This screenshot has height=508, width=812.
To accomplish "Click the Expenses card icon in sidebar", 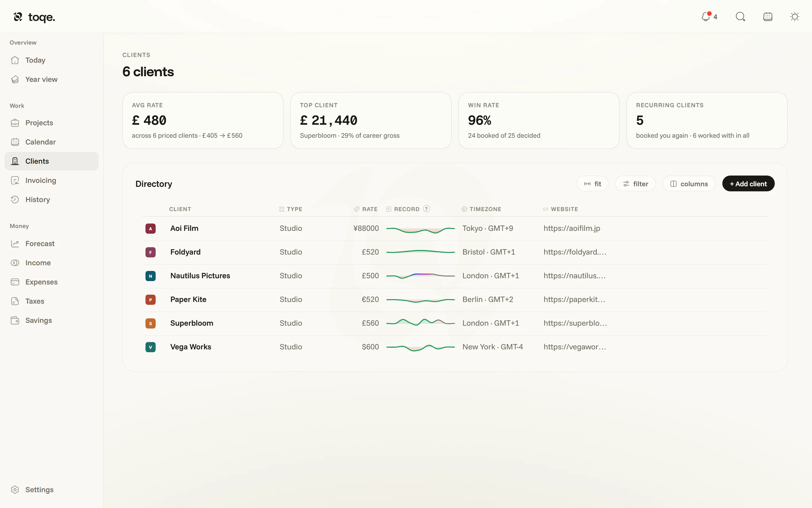I will pos(15,282).
